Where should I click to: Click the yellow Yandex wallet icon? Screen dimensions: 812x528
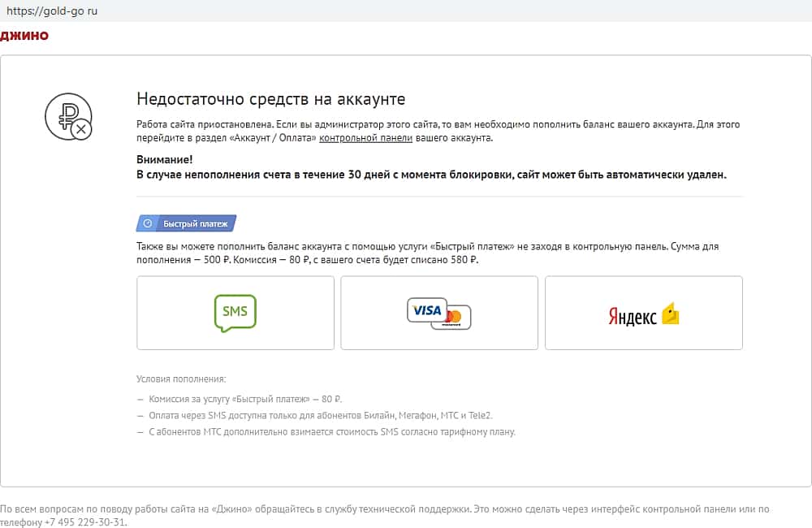point(670,314)
